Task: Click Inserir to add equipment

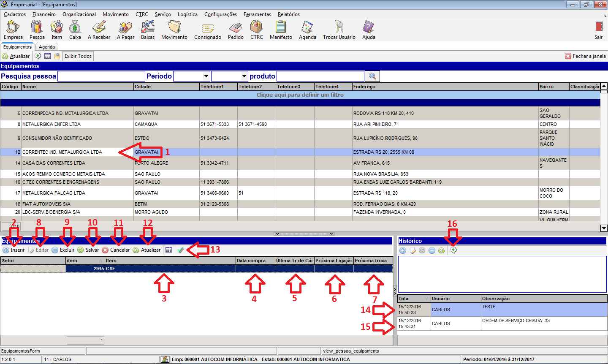Action: click(x=14, y=250)
